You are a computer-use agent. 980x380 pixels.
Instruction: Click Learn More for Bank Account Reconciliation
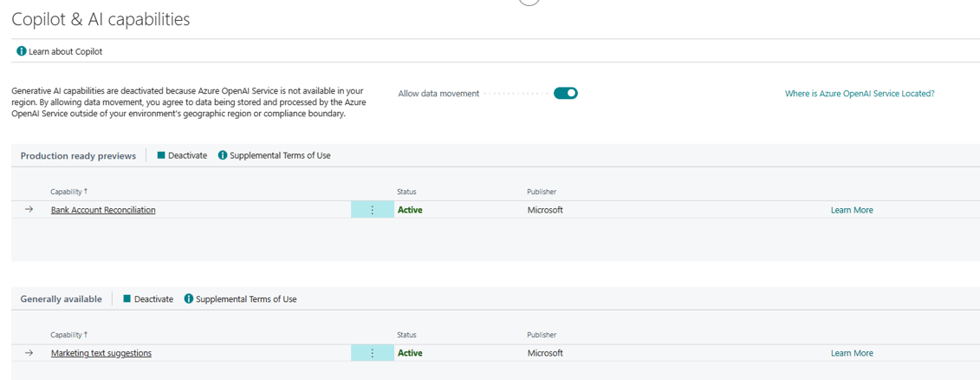point(851,210)
